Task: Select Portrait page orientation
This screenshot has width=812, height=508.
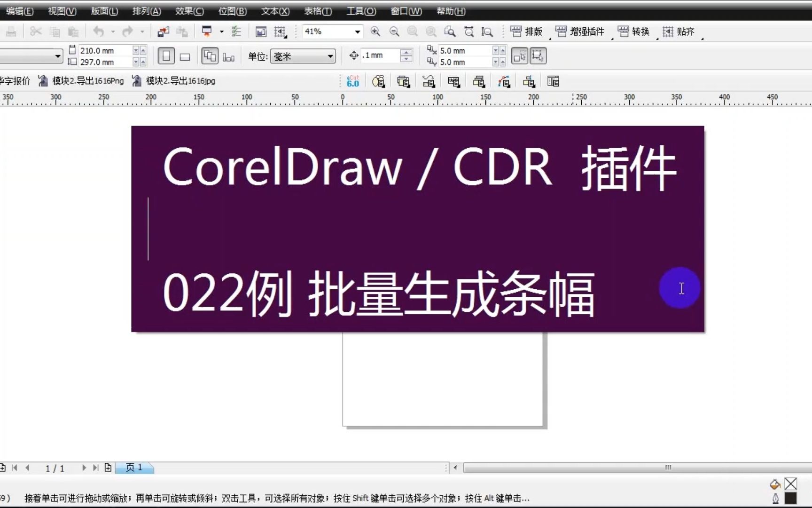Action: tap(166, 56)
